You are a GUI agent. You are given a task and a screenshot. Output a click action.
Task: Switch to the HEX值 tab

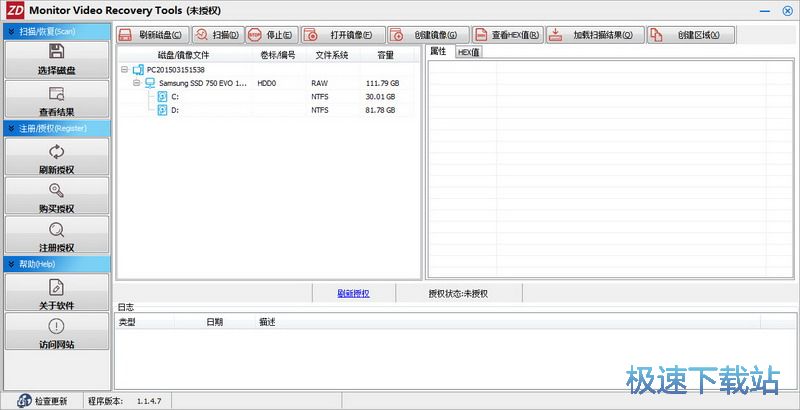pyautogui.click(x=468, y=52)
